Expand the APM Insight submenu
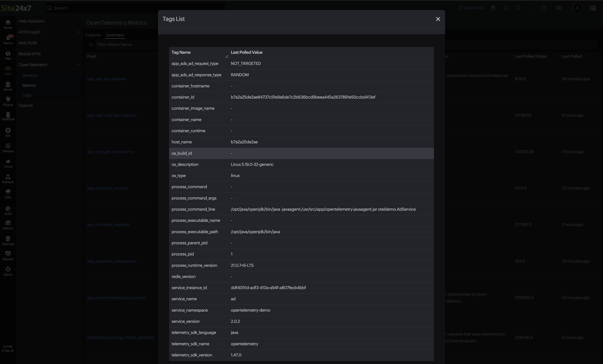The height and width of the screenshot is (364, 603). (x=78, y=32)
